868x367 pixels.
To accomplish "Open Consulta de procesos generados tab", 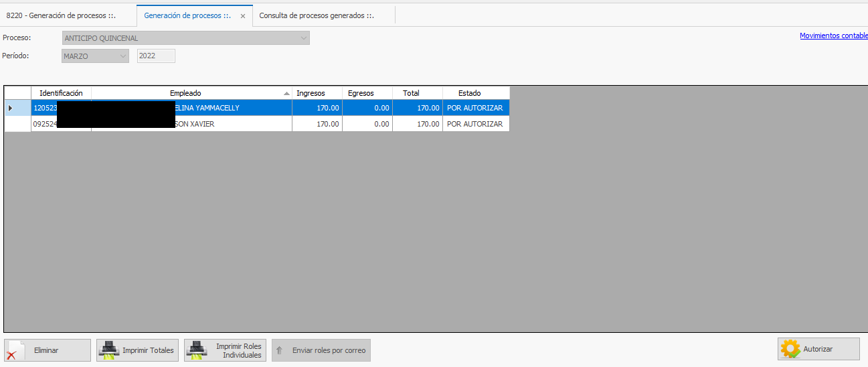I will (x=317, y=15).
